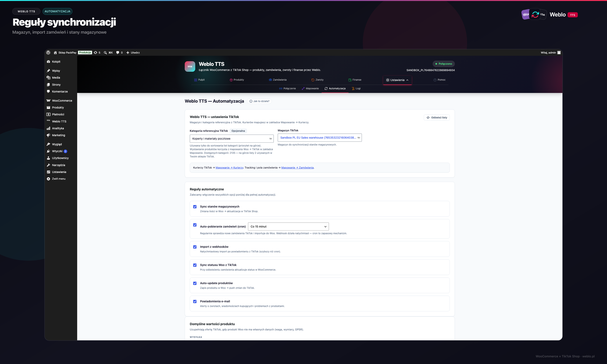Toggle Import z webhooków checkbox
The width and height of the screenshot is (607, 364).
[x=195, y=247]
